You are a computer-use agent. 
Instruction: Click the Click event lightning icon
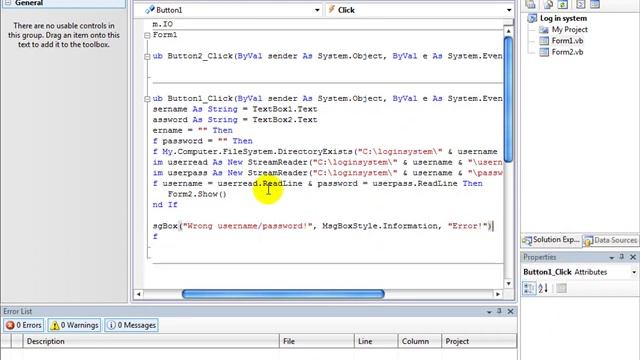pos(331,9)
